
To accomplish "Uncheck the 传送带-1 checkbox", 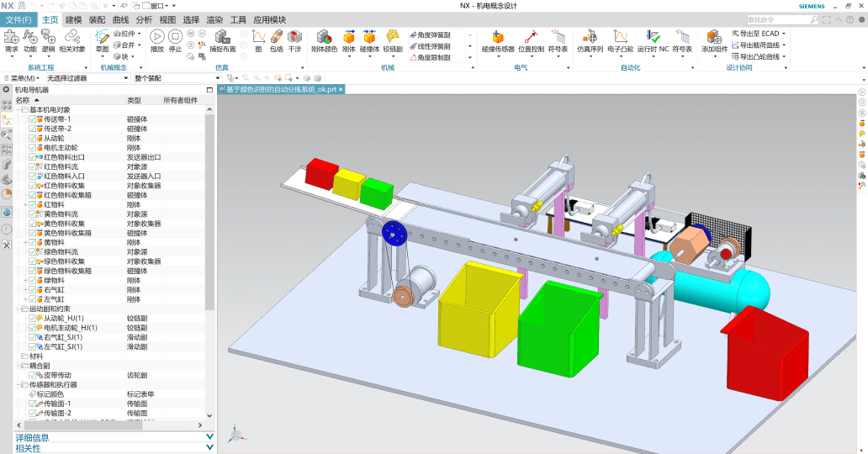I will (33, 119).
